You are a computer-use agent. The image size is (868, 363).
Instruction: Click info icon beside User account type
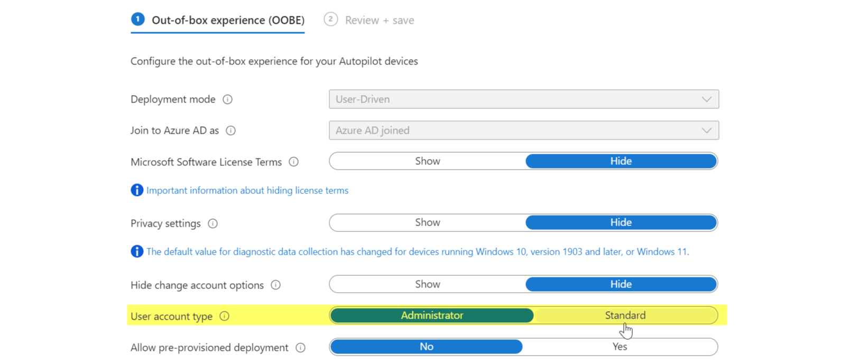pyautogui.click(x=224, y=317)
